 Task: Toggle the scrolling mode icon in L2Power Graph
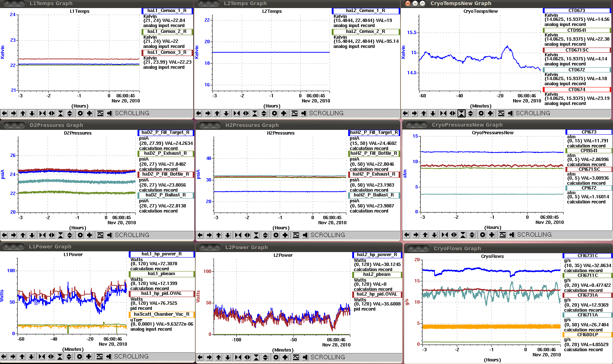coord(305,357)
